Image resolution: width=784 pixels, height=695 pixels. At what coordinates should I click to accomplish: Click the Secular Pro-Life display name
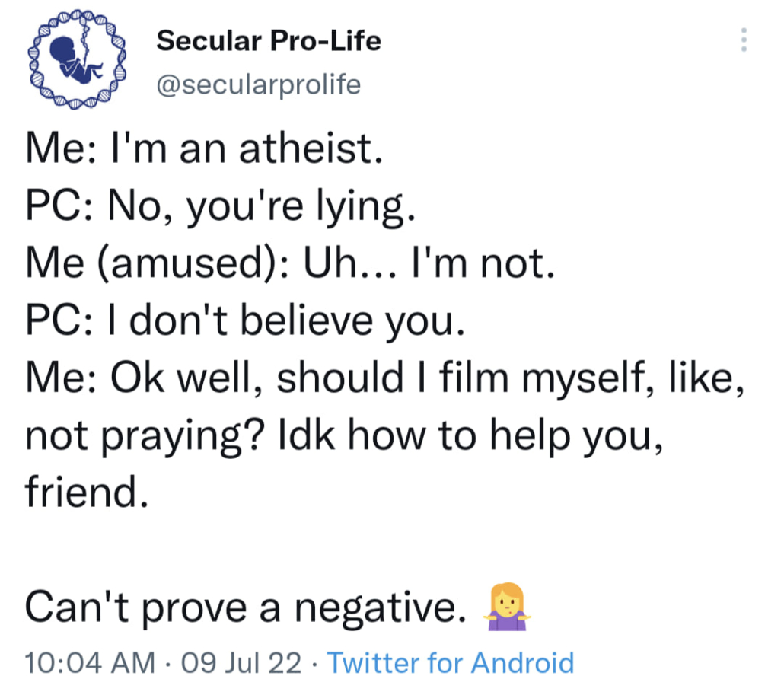pyautogui.click(x=268, y=40)
